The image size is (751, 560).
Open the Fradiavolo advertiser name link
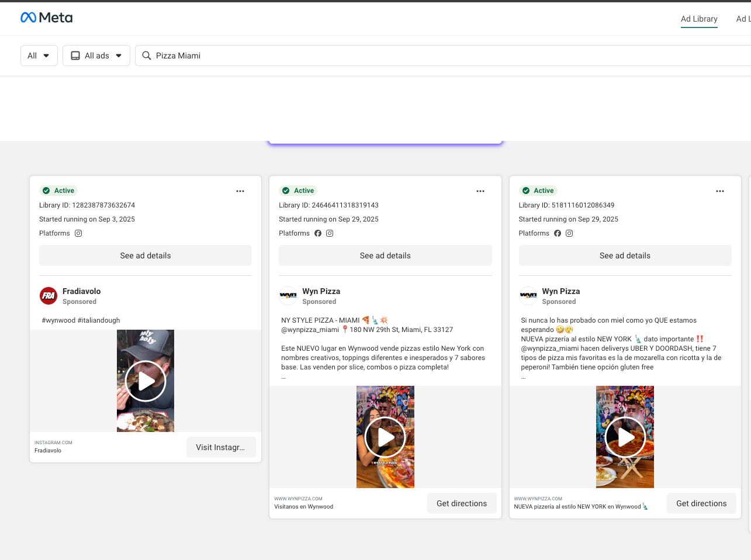coord(81,291)
